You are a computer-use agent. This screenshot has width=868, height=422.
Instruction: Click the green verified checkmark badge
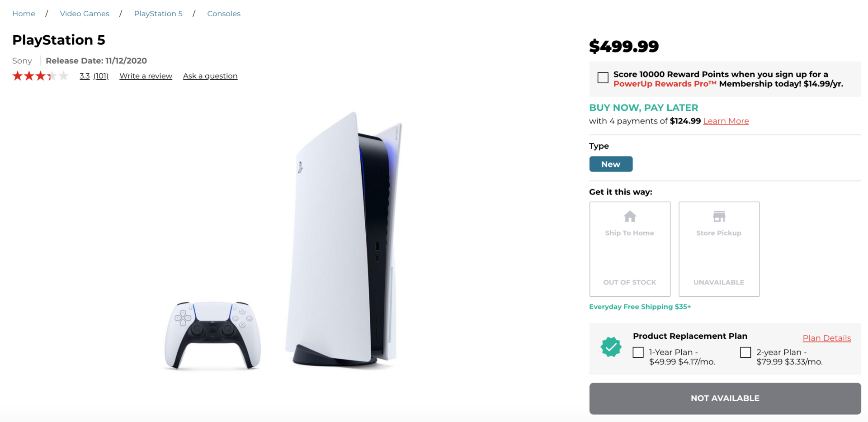(x=611, y=347)
